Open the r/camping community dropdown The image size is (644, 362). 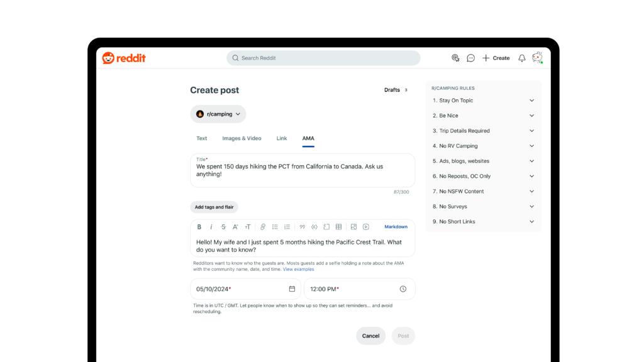218,114
